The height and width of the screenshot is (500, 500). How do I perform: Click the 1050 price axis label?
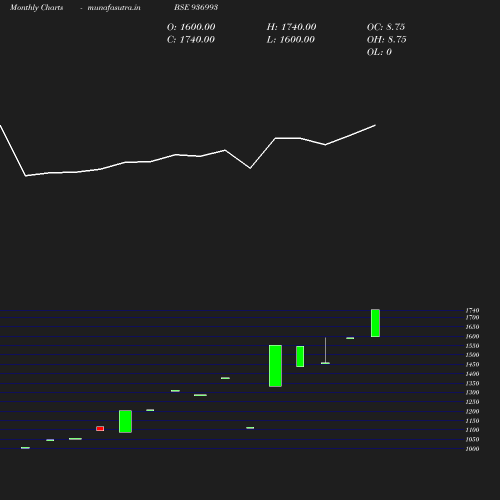[x=472, y=439]
